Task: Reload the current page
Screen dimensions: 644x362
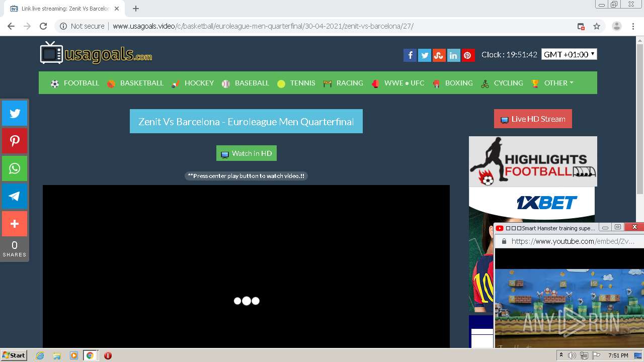Action: (43, 26)
